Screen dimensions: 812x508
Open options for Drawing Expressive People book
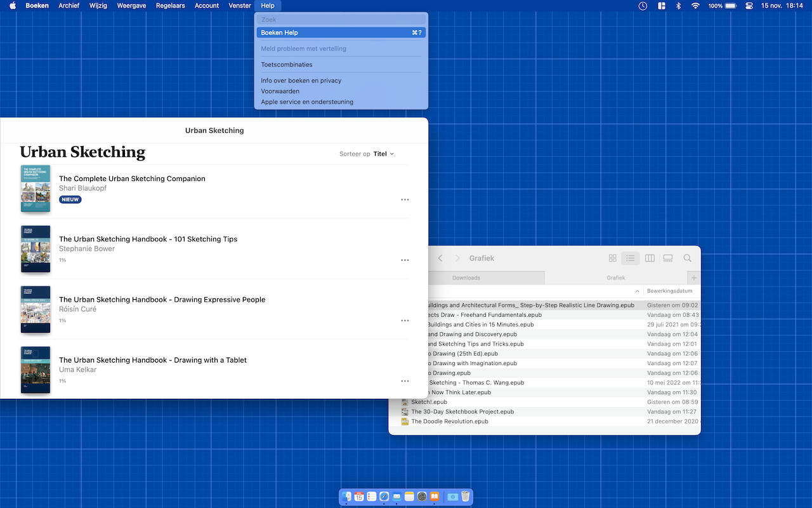tap(405, 321)
